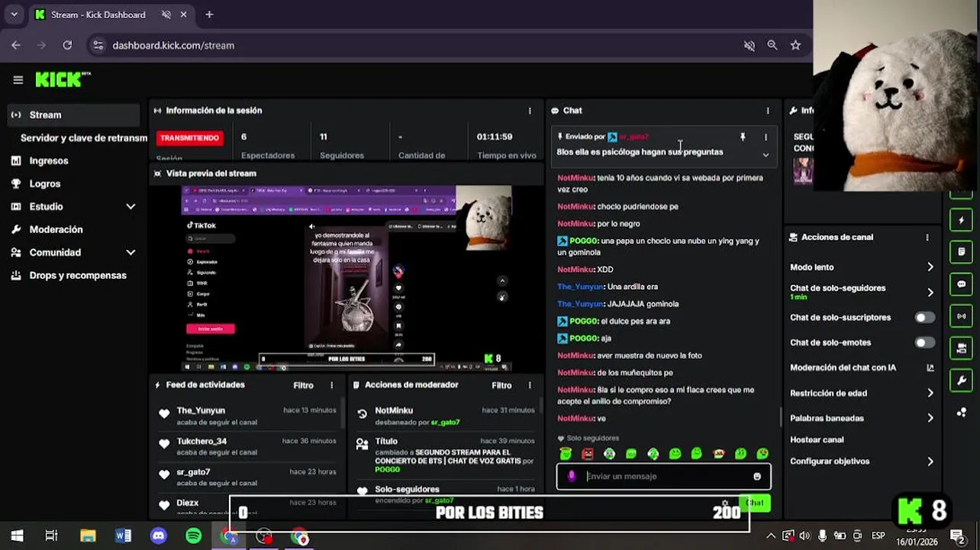
Task: Open the Acciones de moderador Filtro
Action: [501, 385]
